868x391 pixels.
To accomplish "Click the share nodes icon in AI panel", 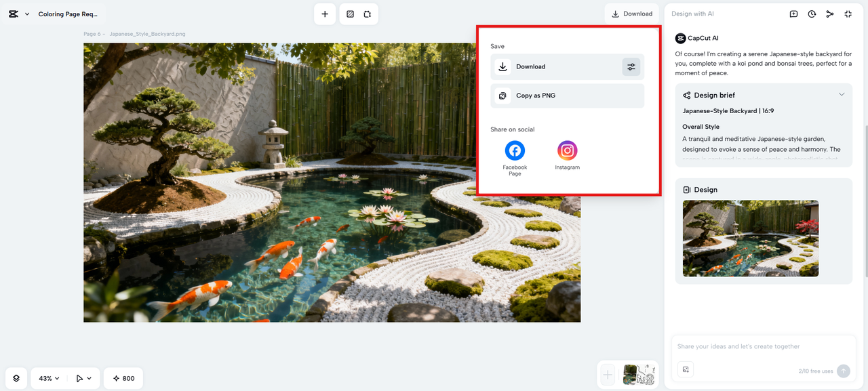I will [830, 14].
